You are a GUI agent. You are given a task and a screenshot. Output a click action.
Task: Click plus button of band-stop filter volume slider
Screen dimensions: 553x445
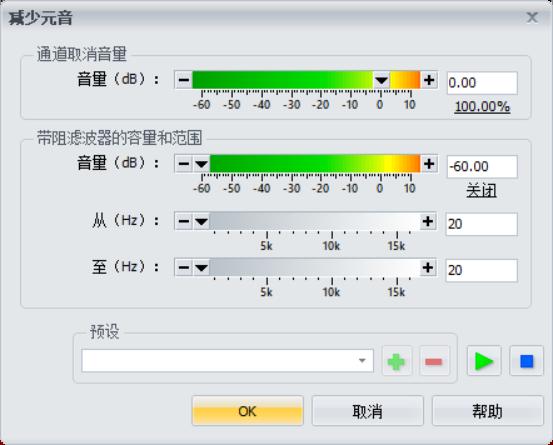429,164
